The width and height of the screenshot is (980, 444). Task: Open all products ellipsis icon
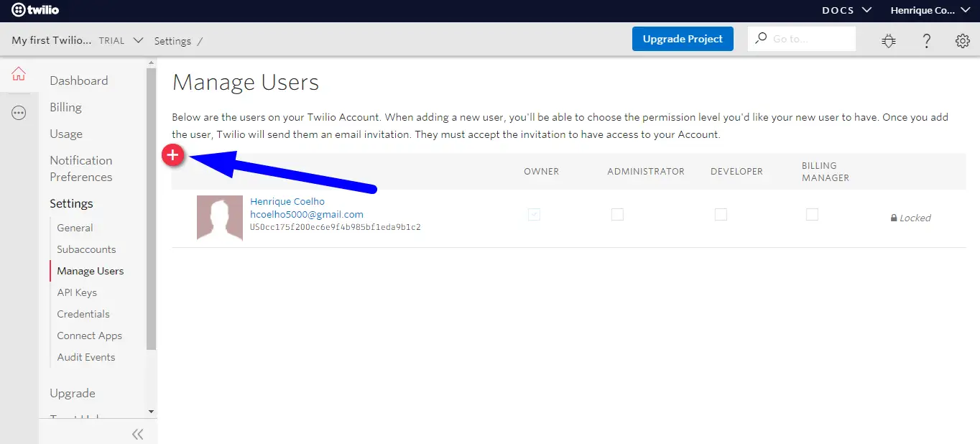[x=19, y=113]
